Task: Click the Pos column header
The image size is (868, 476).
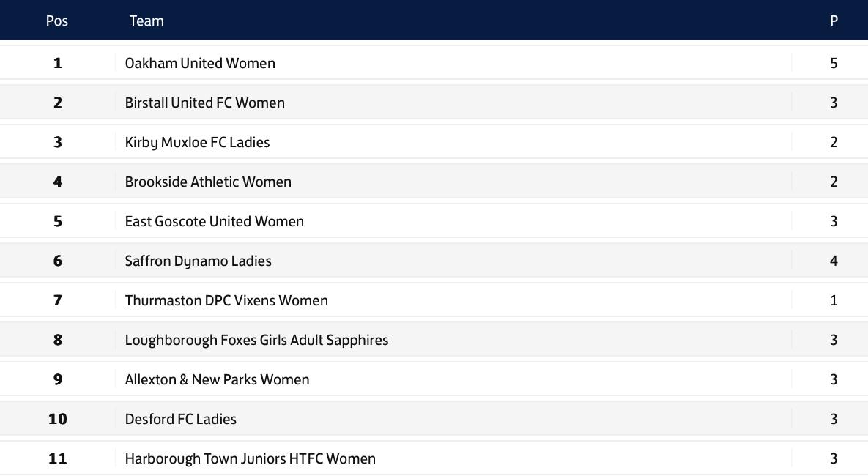Action: point(57,21)
